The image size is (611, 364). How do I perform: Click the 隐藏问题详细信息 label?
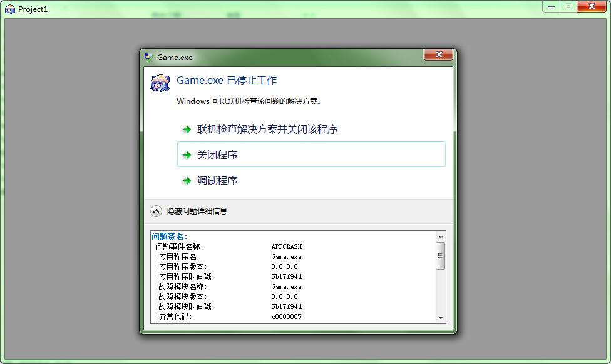[197, 211]
